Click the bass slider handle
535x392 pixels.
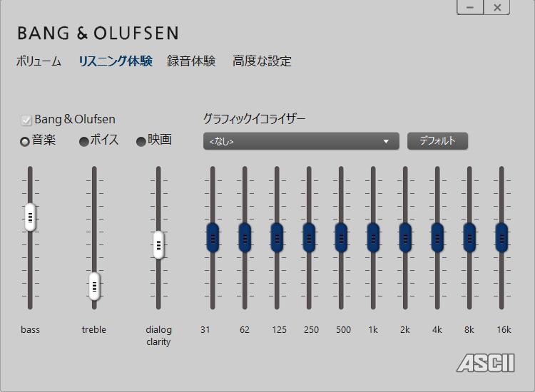point(30,217)
